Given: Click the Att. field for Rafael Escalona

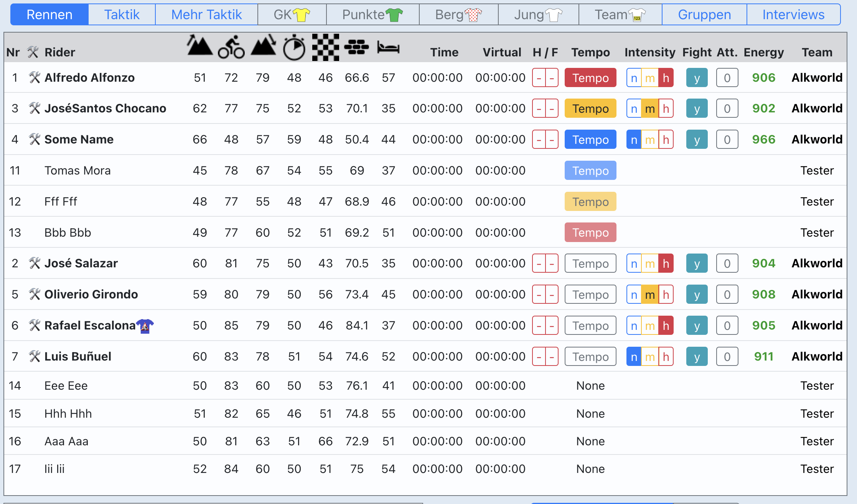Looking at the screenshot, I should (x=727, y=326).
